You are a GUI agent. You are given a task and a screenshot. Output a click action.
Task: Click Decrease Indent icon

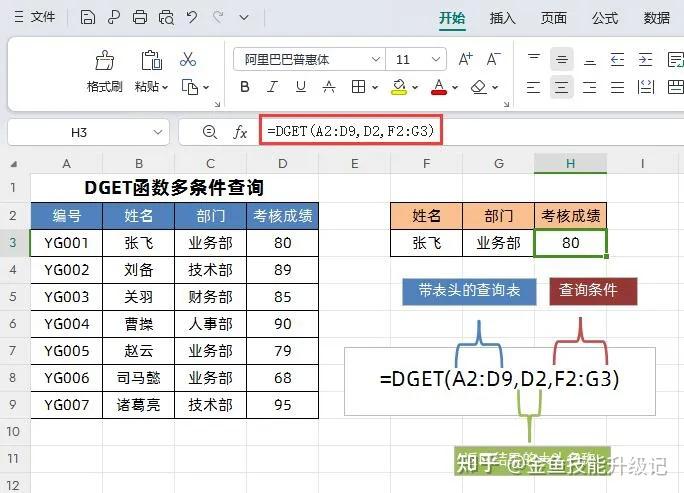point(617,59)
